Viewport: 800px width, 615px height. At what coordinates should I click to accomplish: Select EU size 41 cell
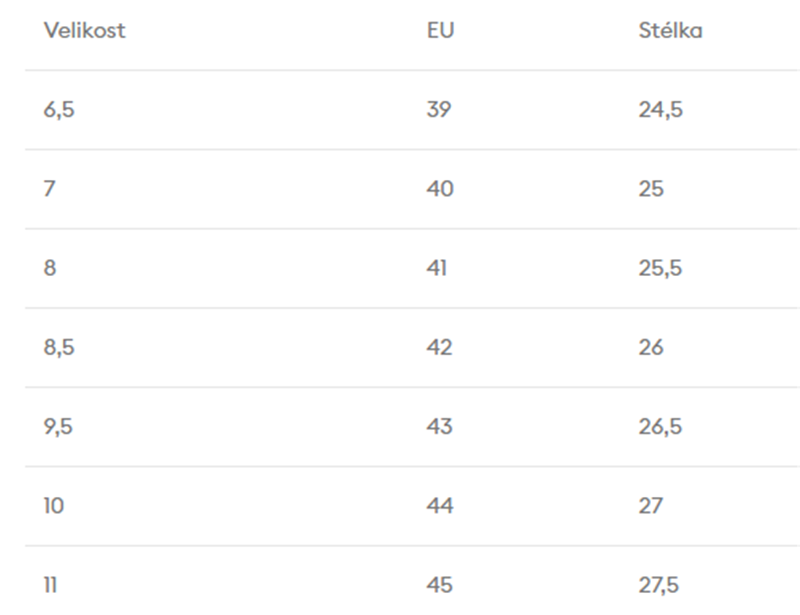pos(436,268)
